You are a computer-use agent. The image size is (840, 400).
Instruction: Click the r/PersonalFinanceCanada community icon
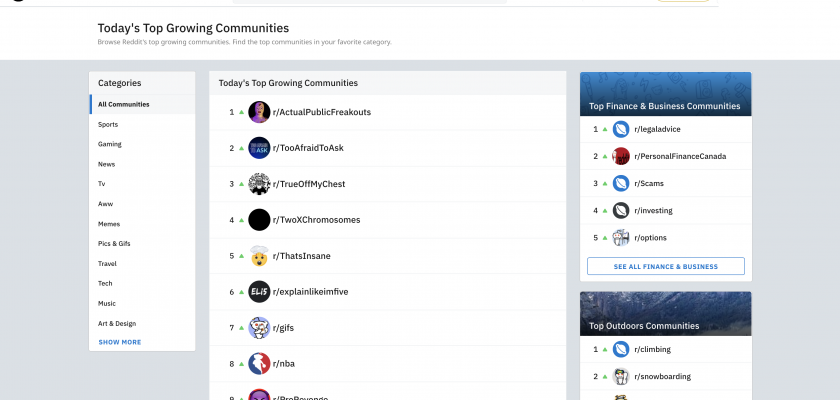(621, 156)
